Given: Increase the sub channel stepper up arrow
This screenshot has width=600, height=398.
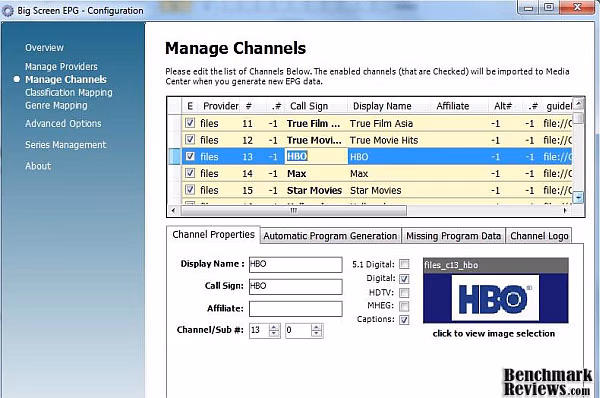Looking at the screenshot, I should (x=316, y=327).
